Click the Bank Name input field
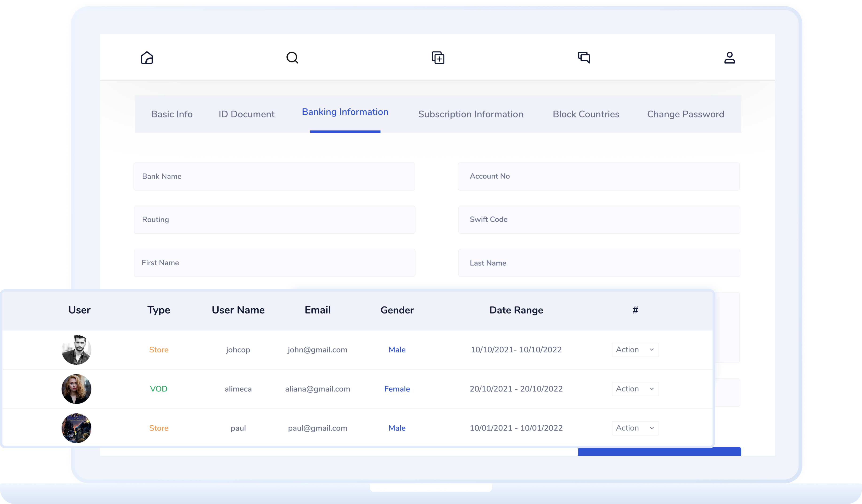The width and height of the screenshot is (862, 504). pyautogui.click(x=274, y=176)
